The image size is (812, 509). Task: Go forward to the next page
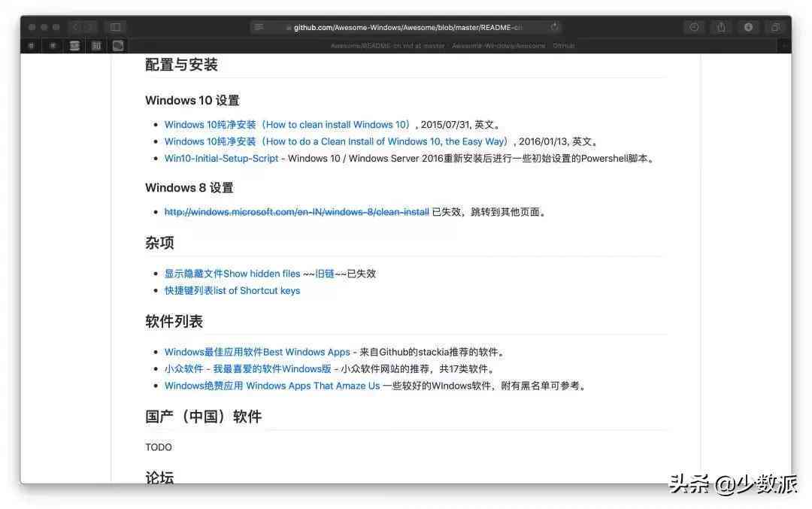[x=90, y=27]
